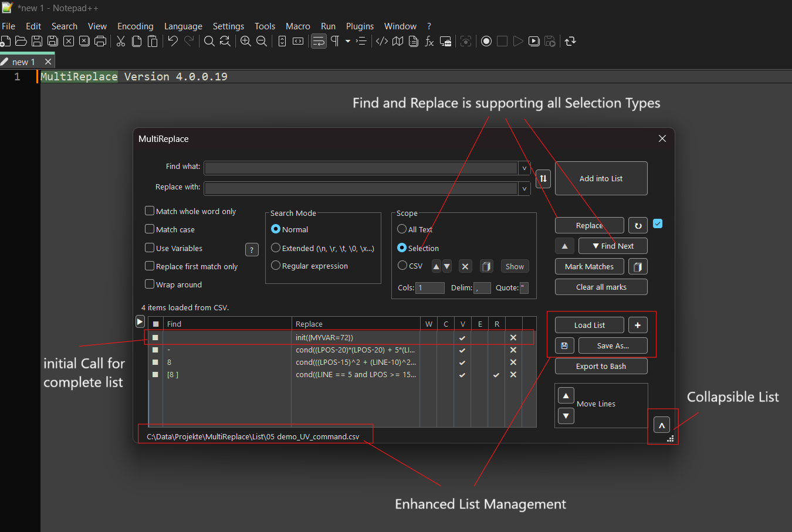The width and height of the screenshot is (792, 532).
Task: Sort CSV columns descending with down arrow
Action: point(447,266)
